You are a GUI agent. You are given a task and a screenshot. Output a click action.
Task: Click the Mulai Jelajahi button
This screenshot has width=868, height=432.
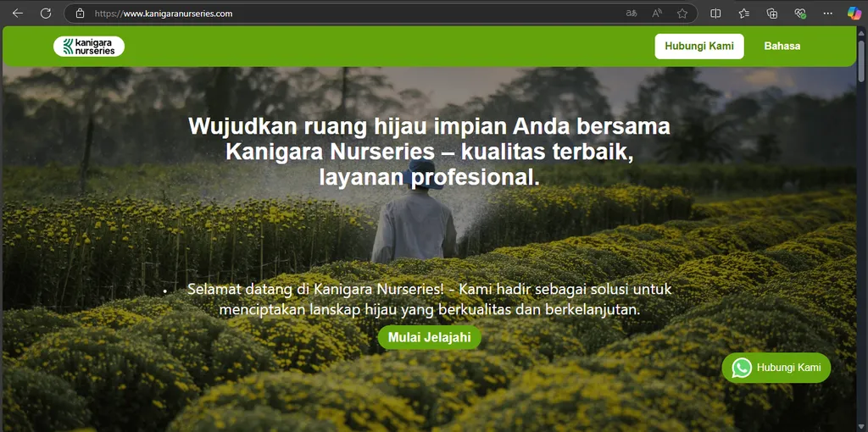[430, 337]
